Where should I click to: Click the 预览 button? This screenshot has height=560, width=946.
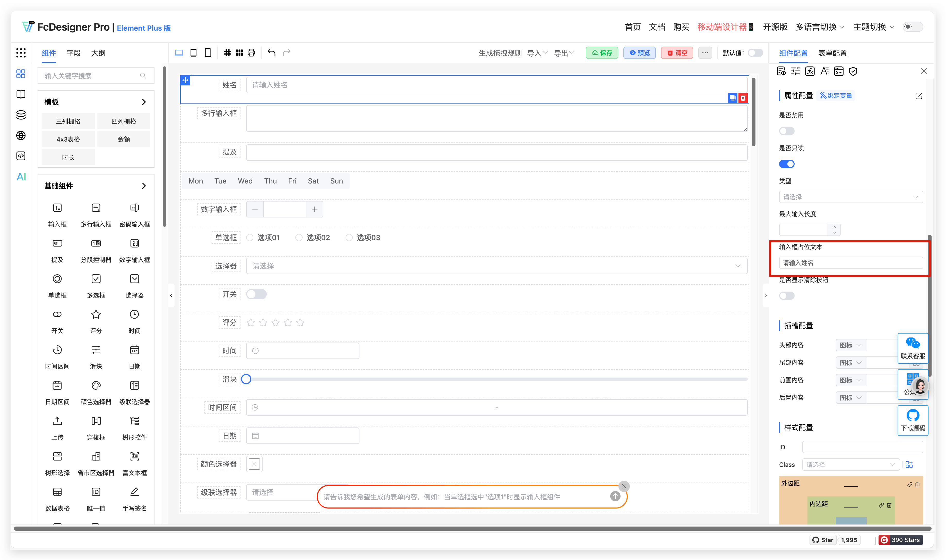coord(640,53)
